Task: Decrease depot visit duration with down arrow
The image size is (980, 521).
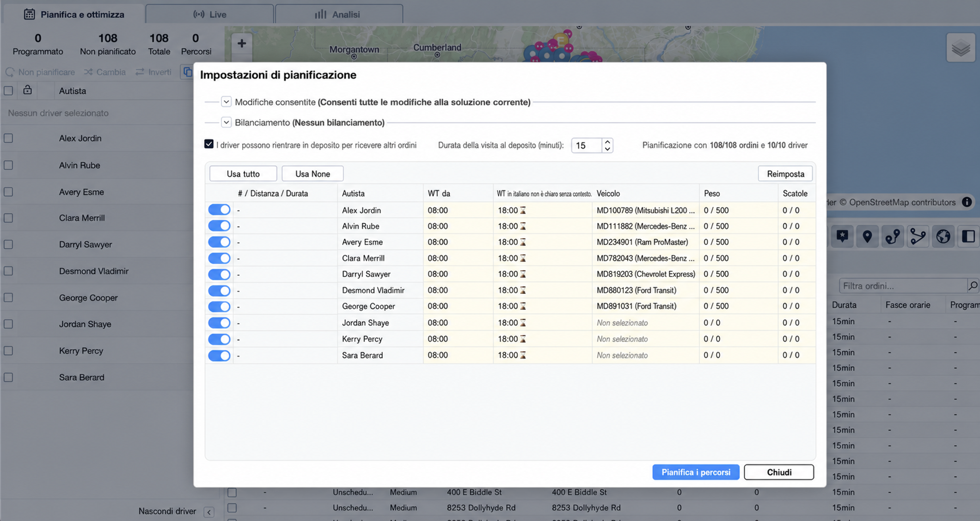Action: [607, 149]
